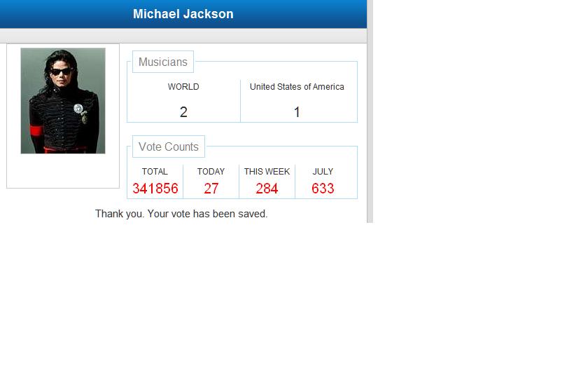The width and height of the screenshot is (588, 368).
Task: Click empty space below the photo in frame
Action: pyautogui.click(x=63, y=171)
